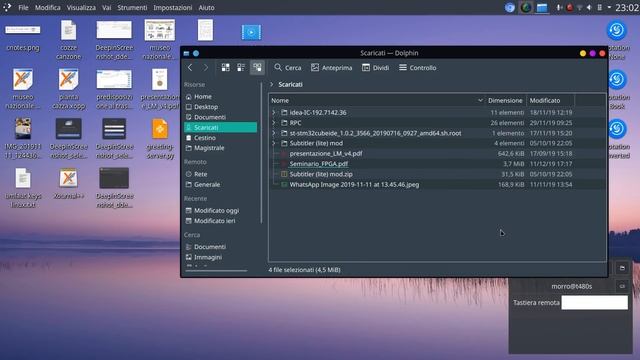Switch Dolphin to compact view mode

[x=241, y=68]
